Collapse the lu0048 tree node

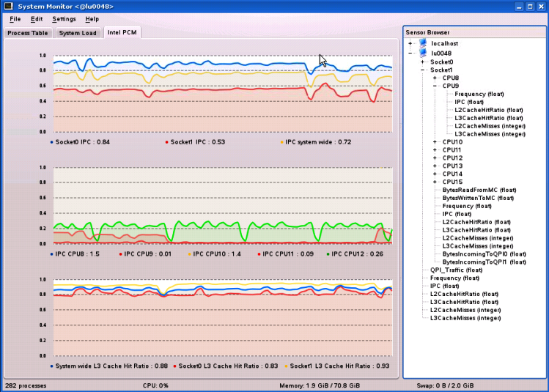coord(410,53)
